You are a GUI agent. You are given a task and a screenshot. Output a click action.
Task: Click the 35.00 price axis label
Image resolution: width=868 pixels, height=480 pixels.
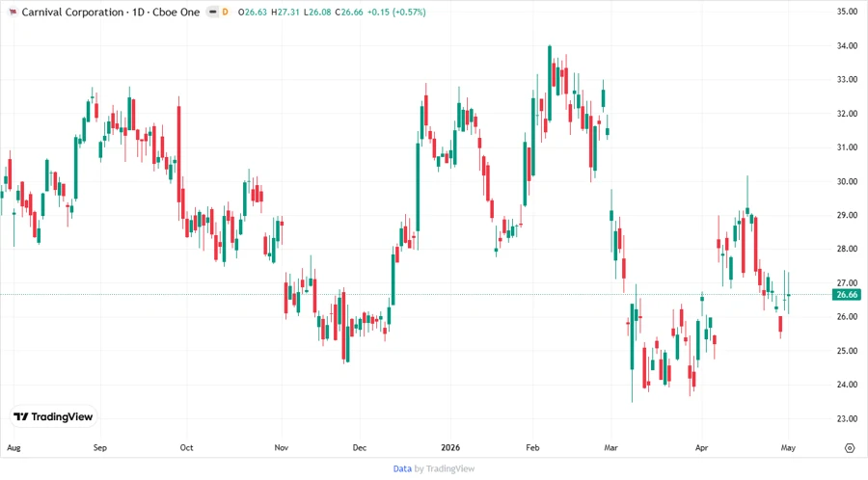(x=847, y=12)
